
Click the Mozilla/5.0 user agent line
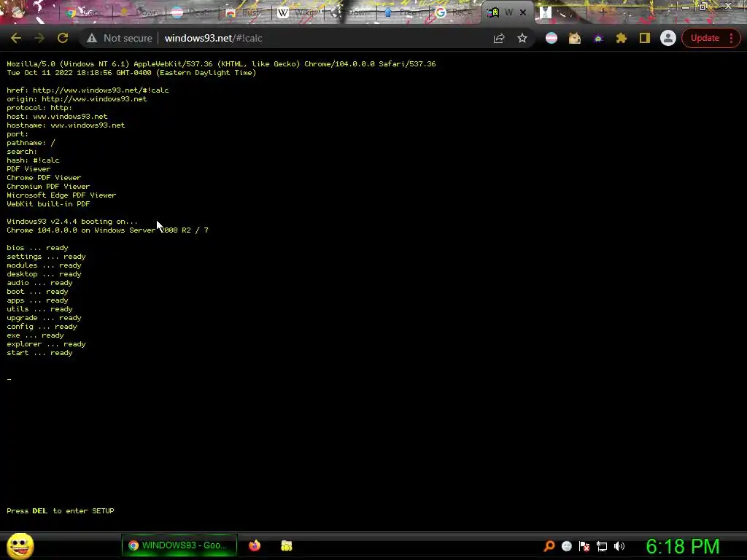click(221, 64)
